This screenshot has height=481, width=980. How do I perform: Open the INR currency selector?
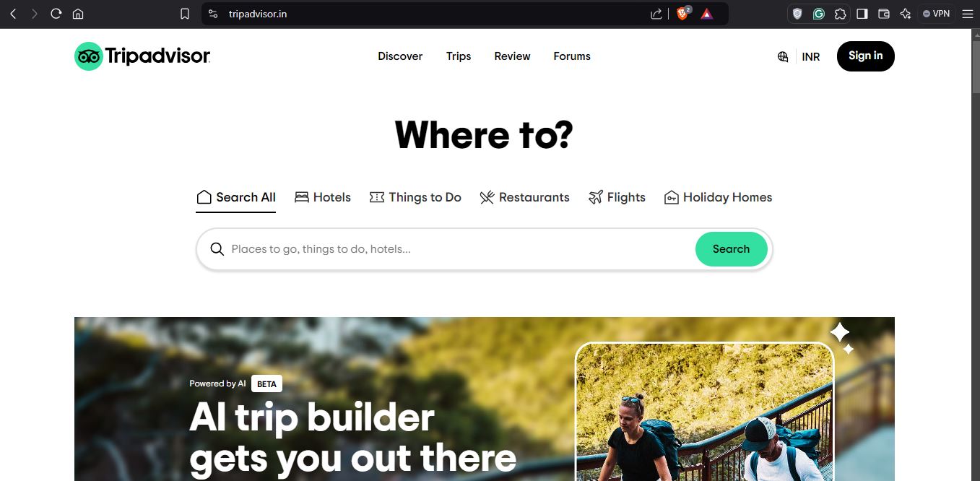click(x=811, y=56)
